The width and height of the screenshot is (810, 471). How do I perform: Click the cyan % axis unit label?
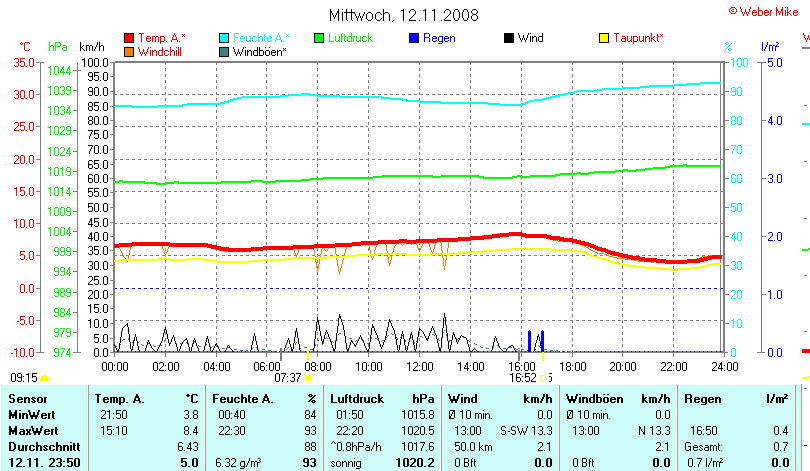pyautogui.click(x=728, y=47)
